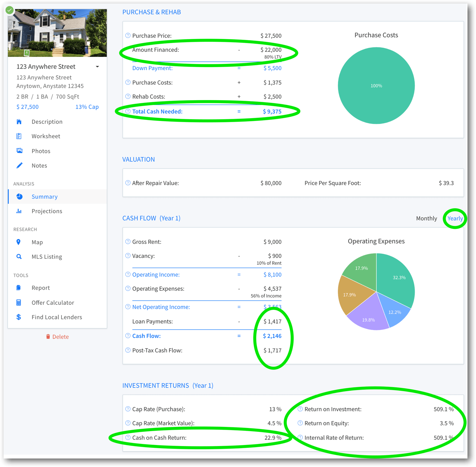Switch cash flow view to Yearly
Image resolution: width=476 pixels, height=467 pixels.
[455, 218]
